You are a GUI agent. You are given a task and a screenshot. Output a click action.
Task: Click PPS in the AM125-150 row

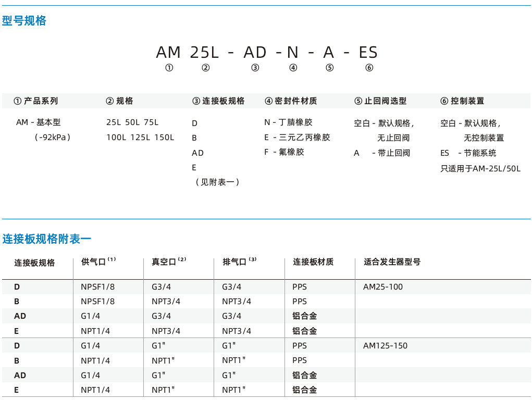pos(300,346)
